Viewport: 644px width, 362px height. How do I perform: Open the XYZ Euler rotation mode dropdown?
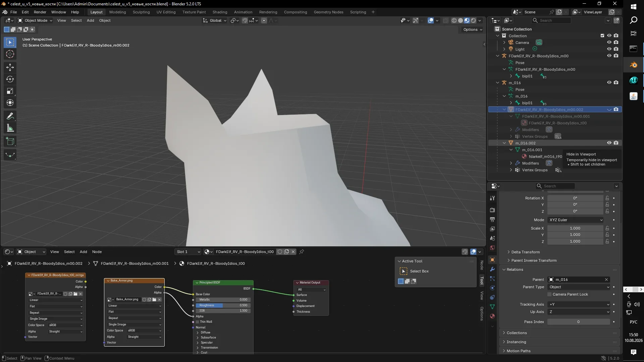tap(576, 220)
